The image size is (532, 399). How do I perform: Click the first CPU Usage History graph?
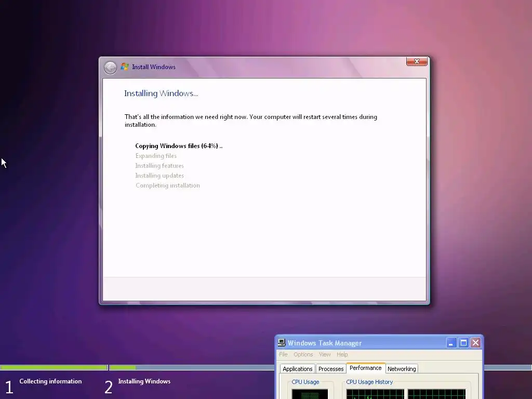[375, 394]
